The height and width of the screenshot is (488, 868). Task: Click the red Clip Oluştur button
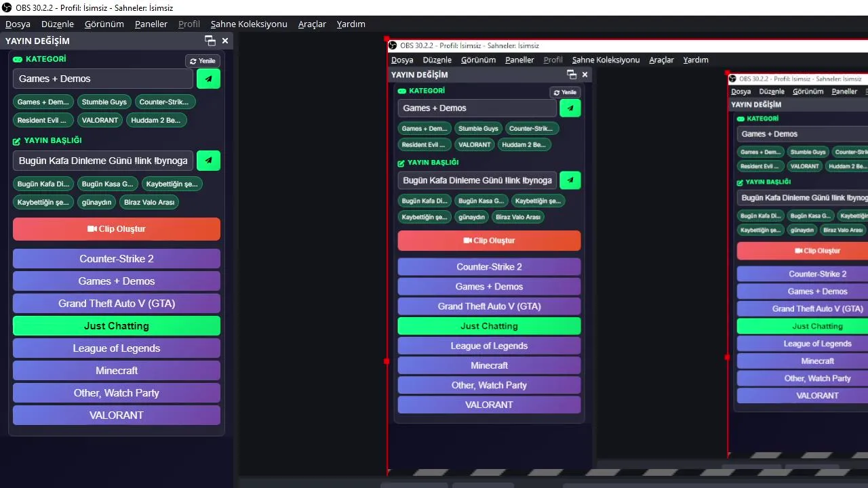coord(117,229)
